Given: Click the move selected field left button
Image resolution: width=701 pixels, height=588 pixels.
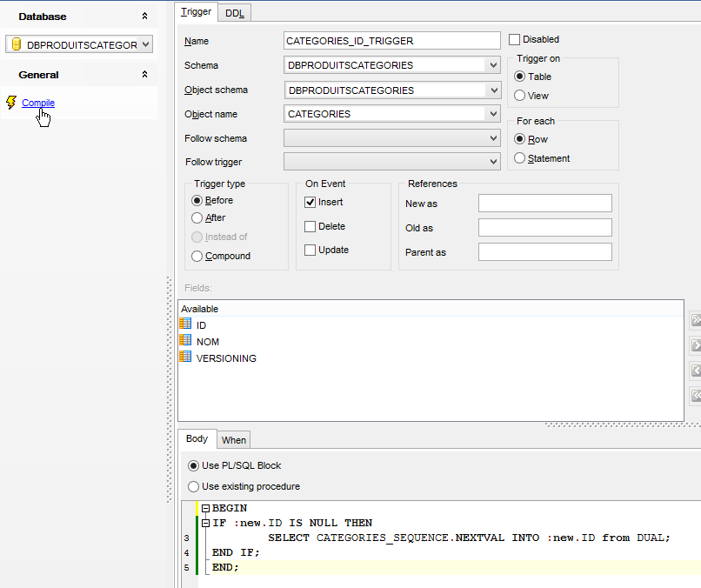Looking at the screenshot, I should coord(695,371).
